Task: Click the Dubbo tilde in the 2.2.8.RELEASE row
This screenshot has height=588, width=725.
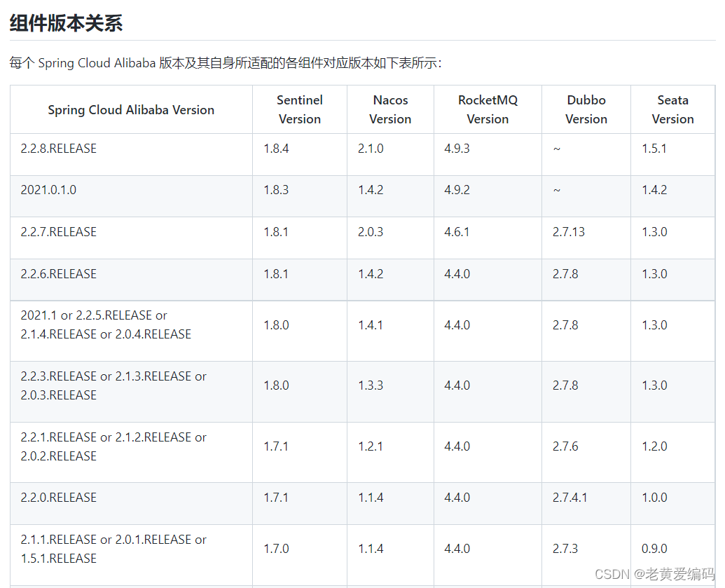Action: pyautogui.click(x=557, y=149)
